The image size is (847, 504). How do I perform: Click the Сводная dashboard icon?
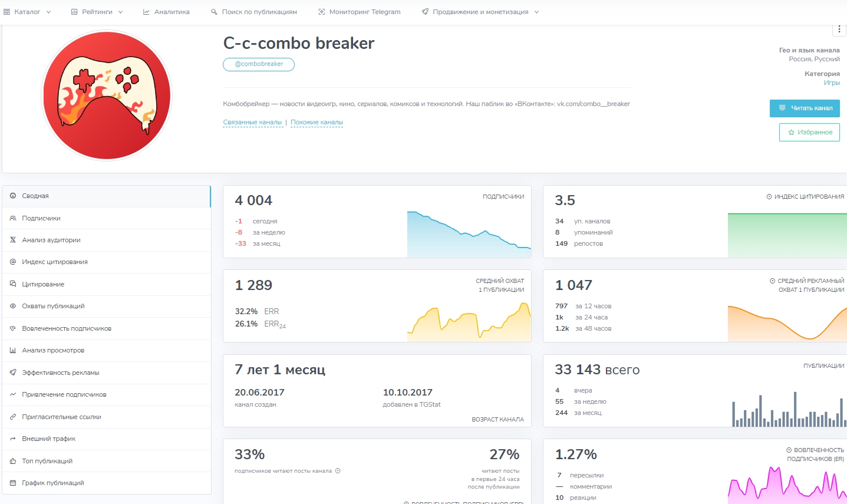13,196
